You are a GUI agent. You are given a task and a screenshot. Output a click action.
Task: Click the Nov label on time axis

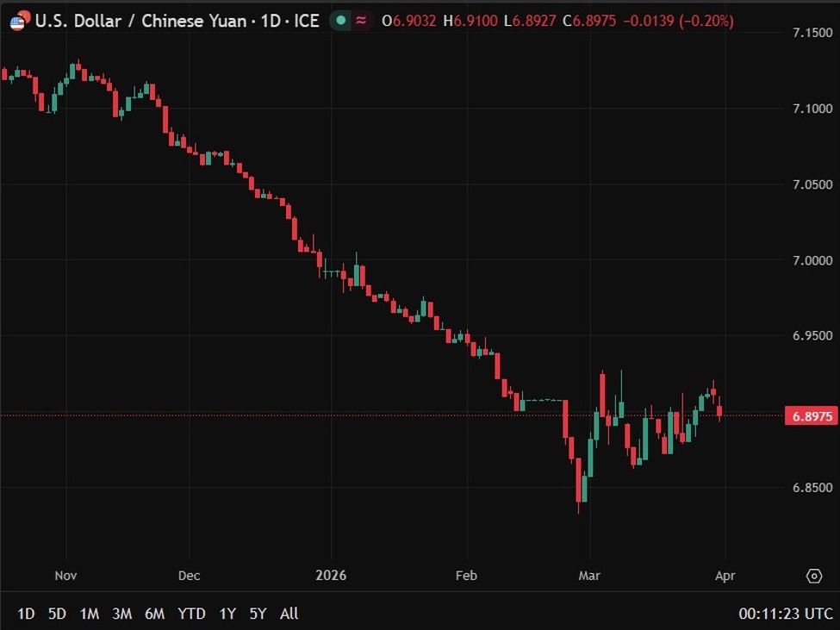[65, 576]
